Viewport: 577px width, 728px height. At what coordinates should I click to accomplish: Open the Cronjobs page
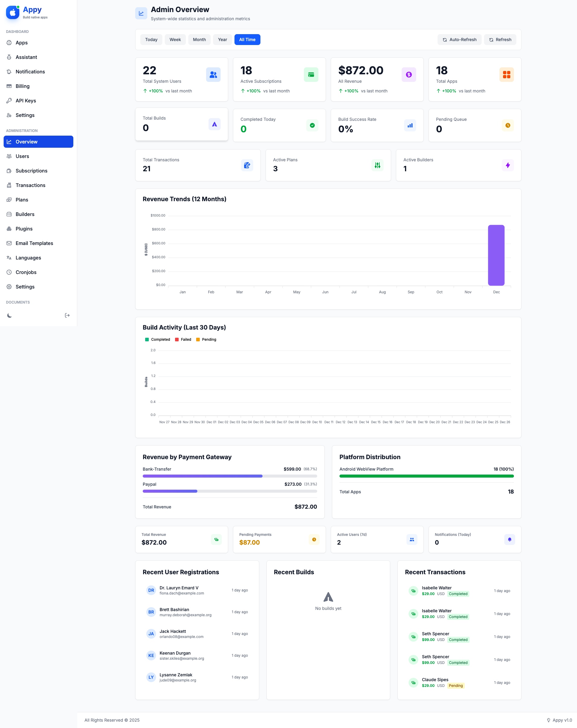(x=26, y=272)
